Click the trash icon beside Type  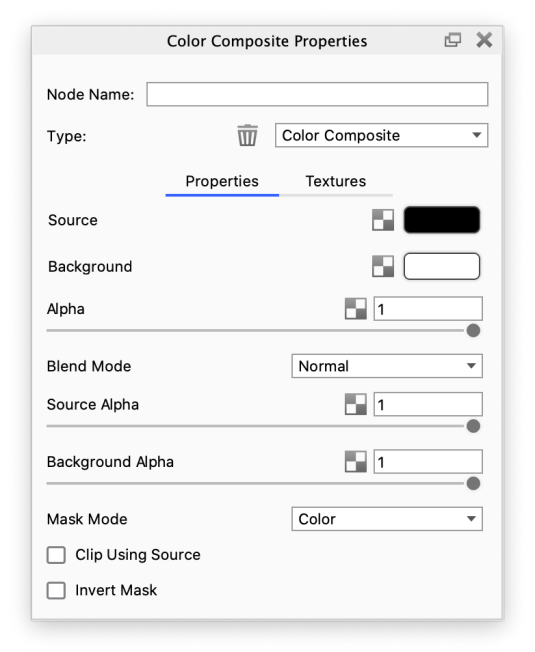pyautogui.click(x=247, y=135)
